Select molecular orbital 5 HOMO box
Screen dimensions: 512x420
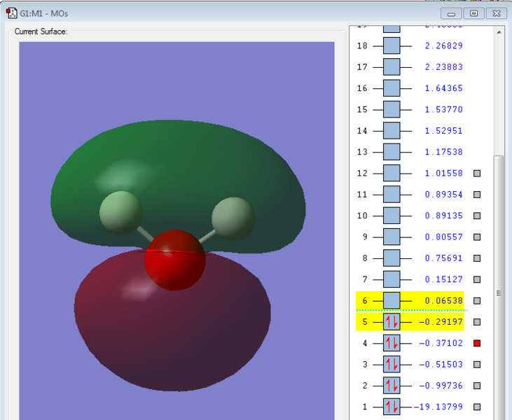click(x=392, y=322)
